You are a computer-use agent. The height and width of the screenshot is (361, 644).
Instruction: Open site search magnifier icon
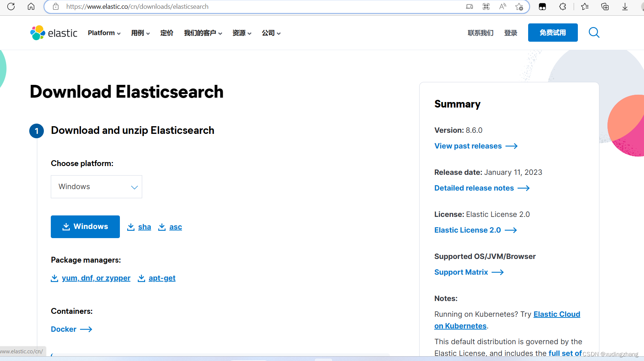point(594,33)
